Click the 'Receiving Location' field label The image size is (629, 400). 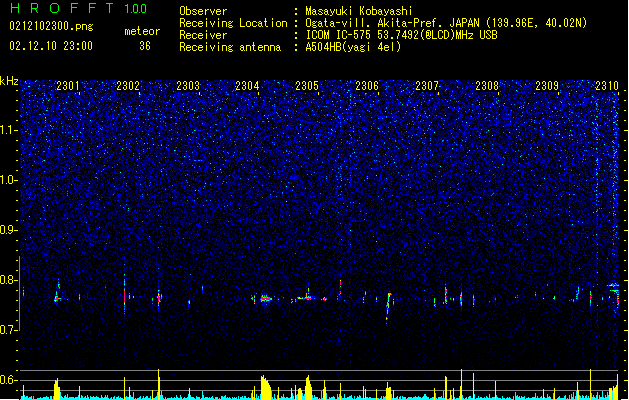[233, 23]
